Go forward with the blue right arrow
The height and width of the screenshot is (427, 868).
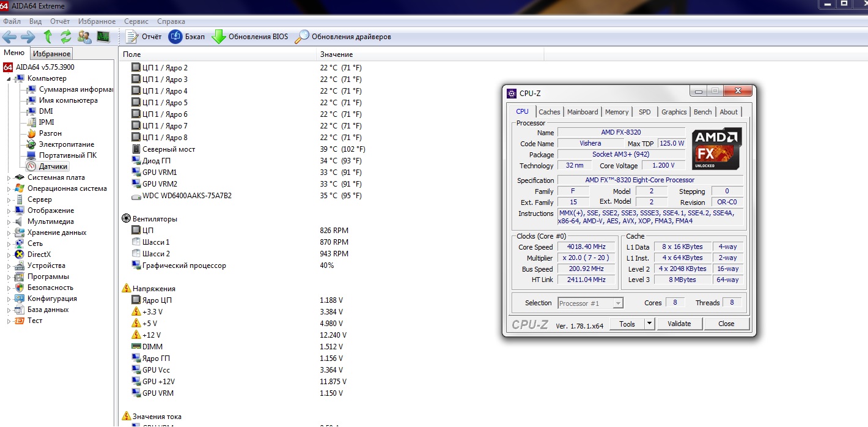(x=28, y=37)
